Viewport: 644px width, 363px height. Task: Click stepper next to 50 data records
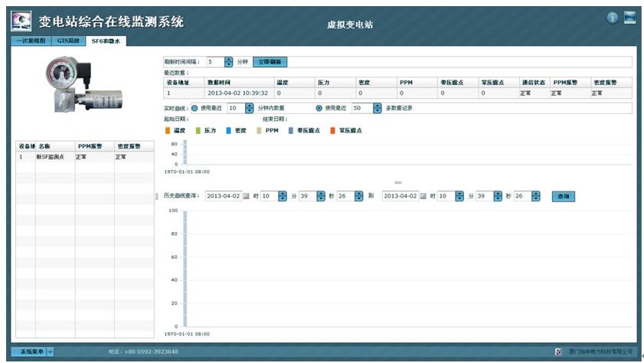coord(377,108)
